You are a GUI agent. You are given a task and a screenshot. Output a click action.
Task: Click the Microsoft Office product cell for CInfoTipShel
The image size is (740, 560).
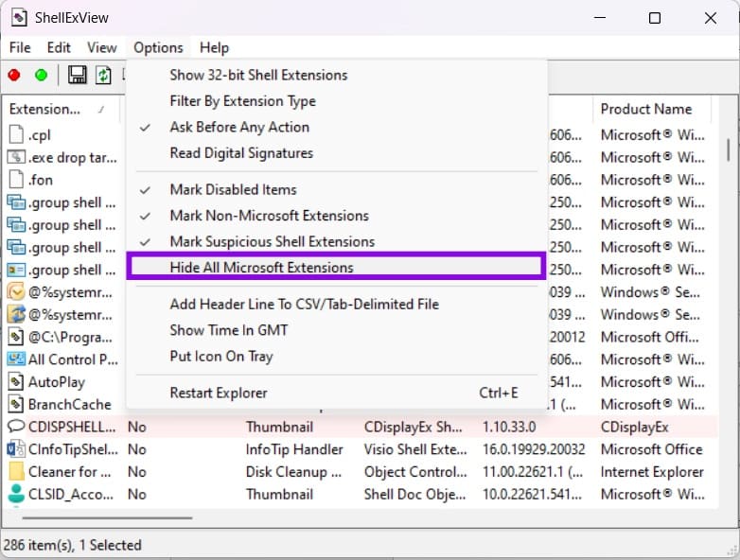pyautogui.click(x=651, y=449)
